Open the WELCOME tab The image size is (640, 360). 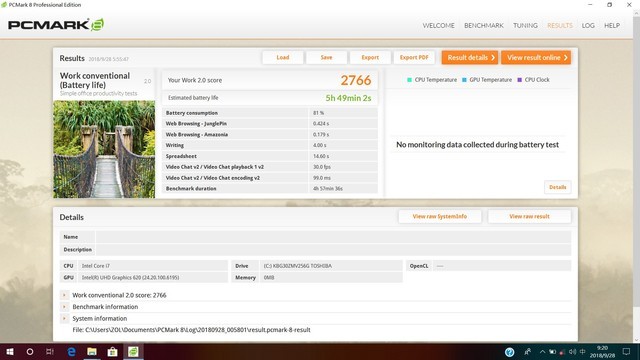pos(438,25)
